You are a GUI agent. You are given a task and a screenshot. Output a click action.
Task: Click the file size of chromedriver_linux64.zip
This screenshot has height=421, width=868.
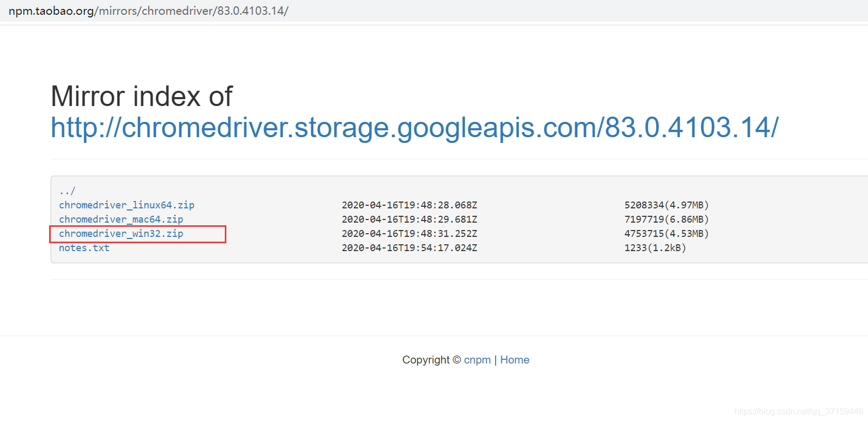pos(666,205)
